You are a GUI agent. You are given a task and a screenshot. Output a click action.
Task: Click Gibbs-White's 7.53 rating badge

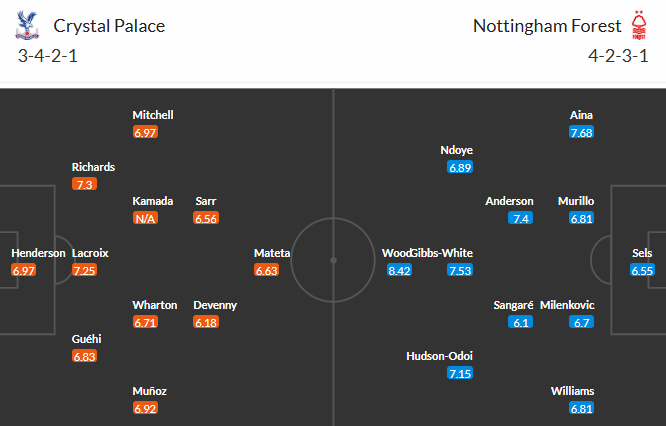pyautogui.click(x=460, y=270)
